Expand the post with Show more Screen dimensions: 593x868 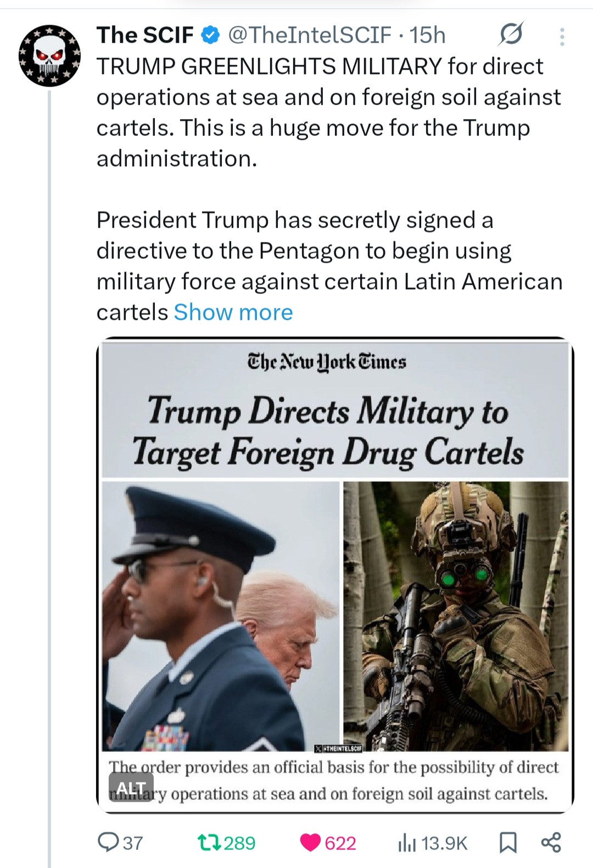[233, 312]
